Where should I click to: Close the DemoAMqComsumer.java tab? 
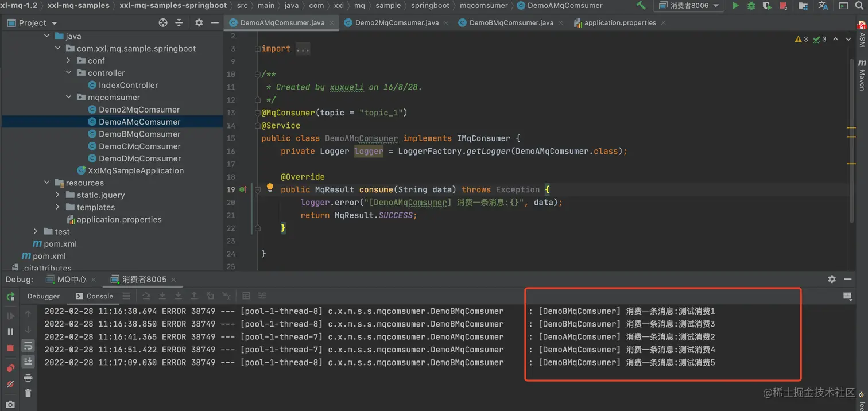click(332, 23)
